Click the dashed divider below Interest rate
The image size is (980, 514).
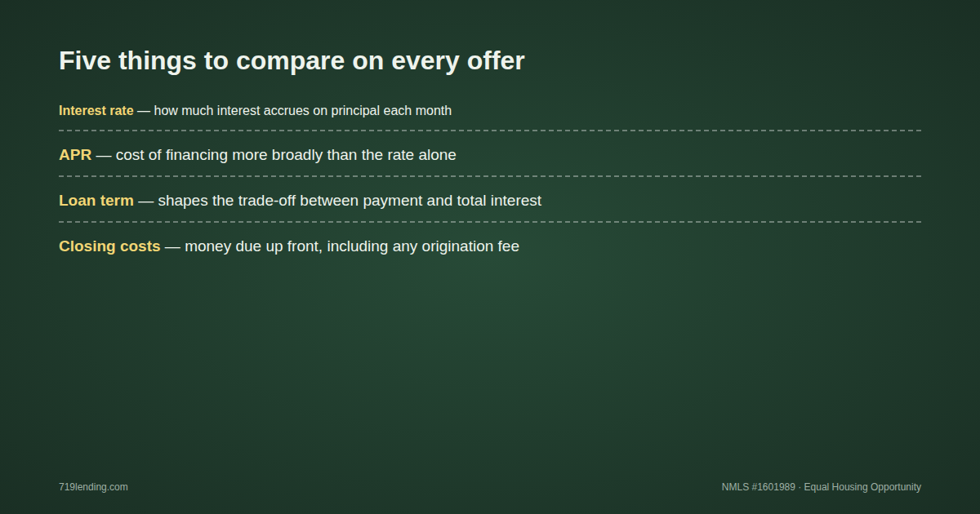(490, 131)
